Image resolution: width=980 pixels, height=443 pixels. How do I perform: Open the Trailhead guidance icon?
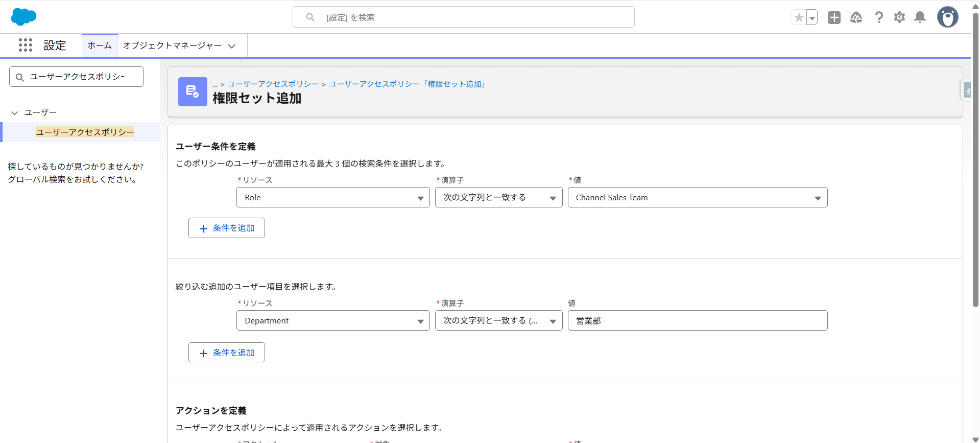(856, 17)
